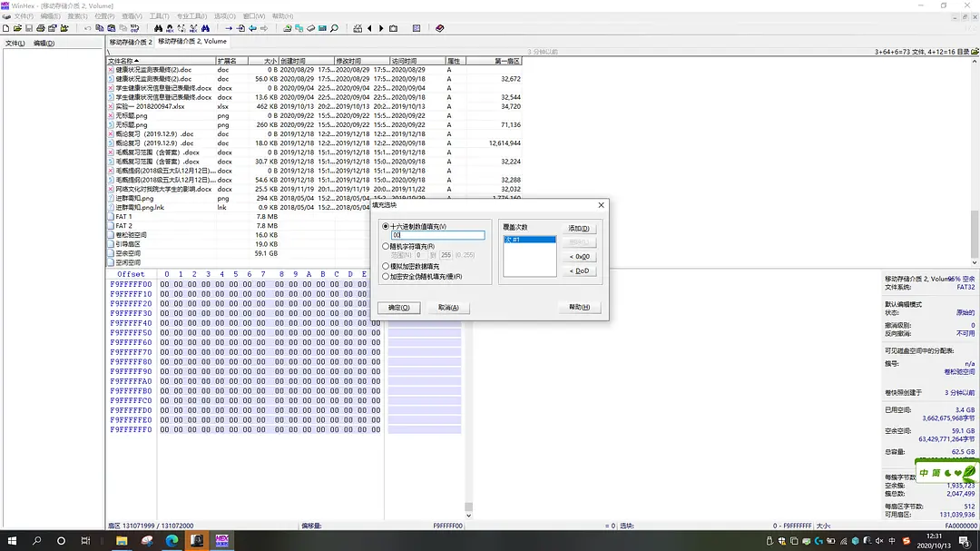
Task: Open the 选项(O) menu
Action: click(224, 16)
